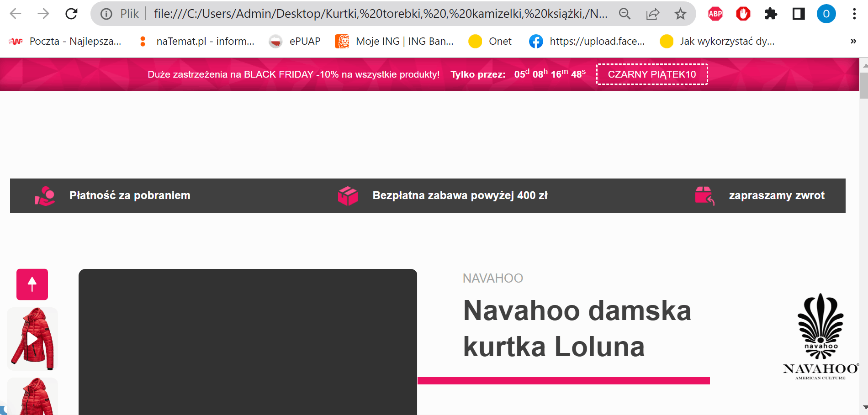Click the zapraszamy zwrot label

point(777,195)
